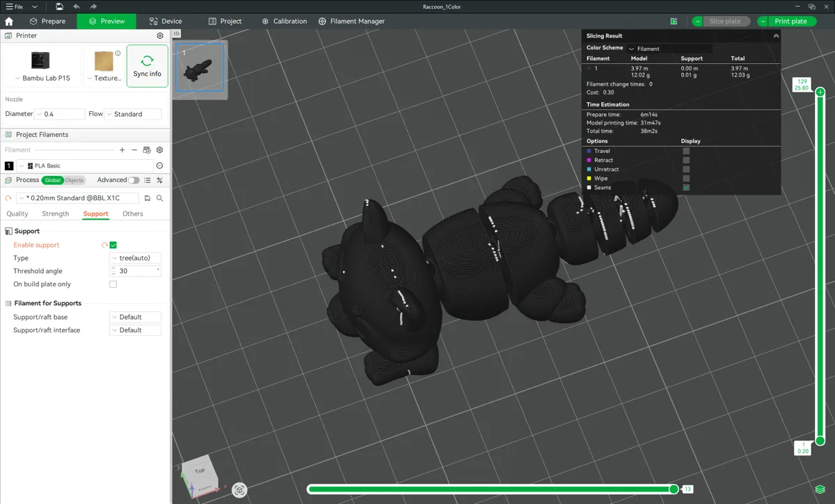The height and width of the screenshot is (504, 835).
Task: Select plate 1 thumbnail
Action: pos(200,67)
